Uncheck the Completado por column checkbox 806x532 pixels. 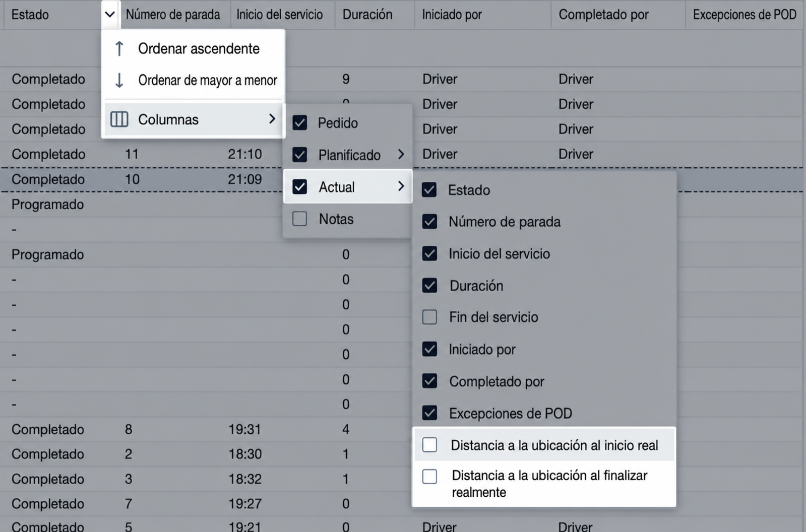tap(429, 381)
